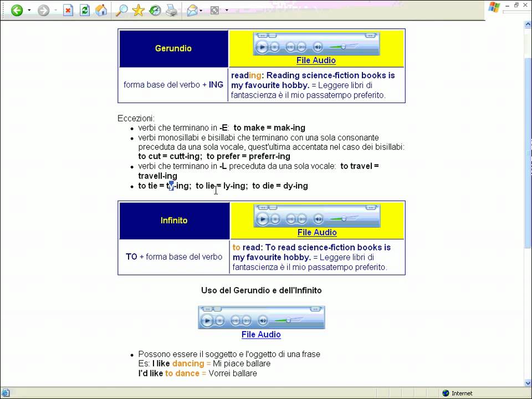Click the text 'to prefer = preferr-ing'
The height and width of the screenshot is (399, 532).
coord(248,156)
